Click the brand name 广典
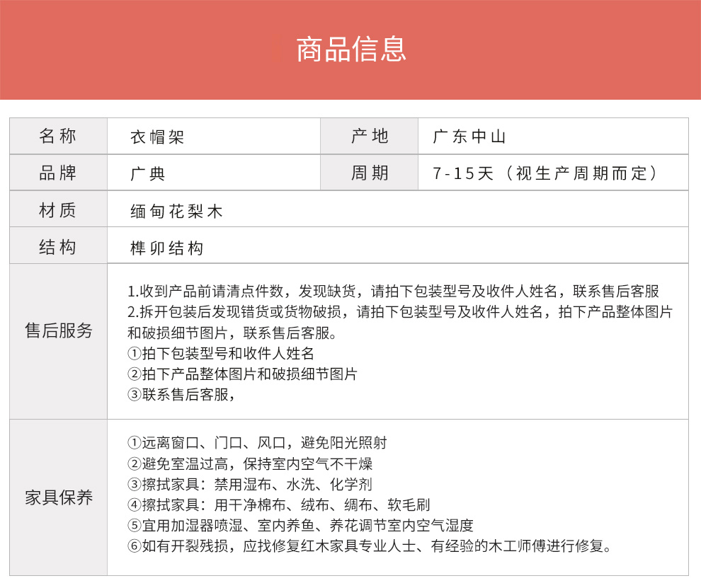The height and width of the screenshot is (588, 701). 148,173
